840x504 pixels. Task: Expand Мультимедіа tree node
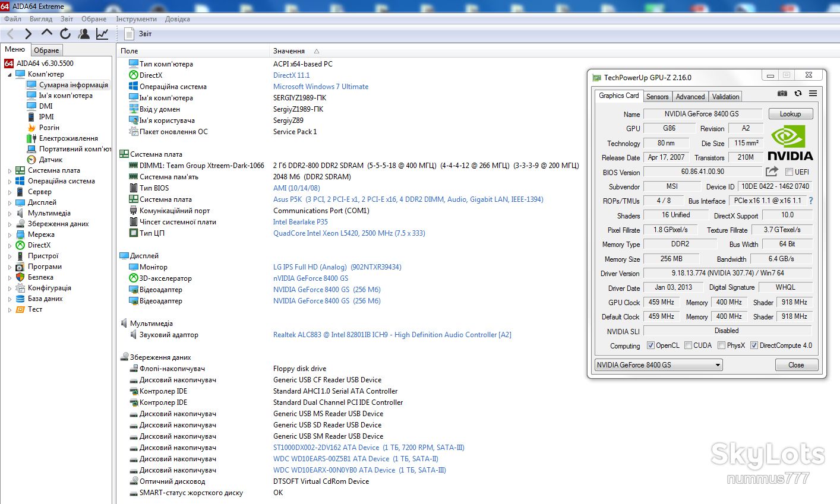coord(10,214)
